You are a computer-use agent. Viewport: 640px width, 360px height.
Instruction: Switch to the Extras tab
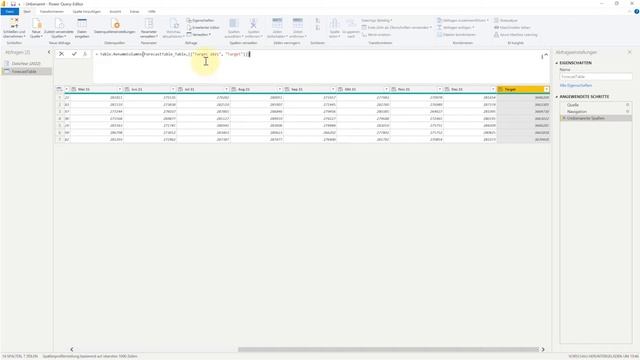pos(134,11)
